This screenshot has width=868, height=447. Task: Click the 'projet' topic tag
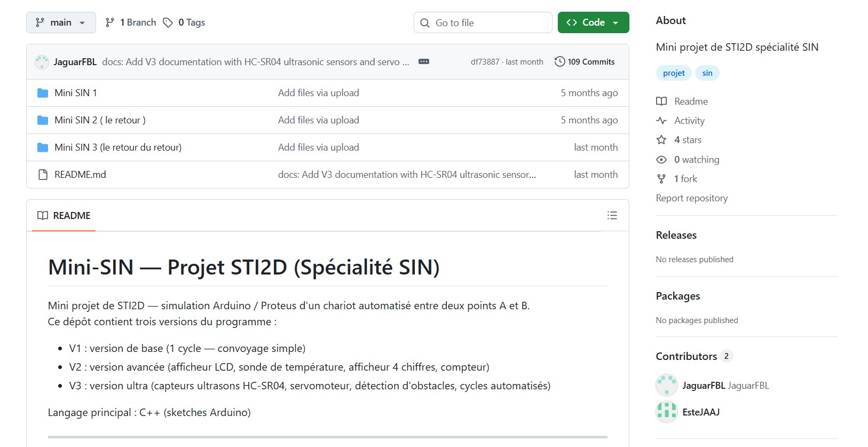click(674, 73)
